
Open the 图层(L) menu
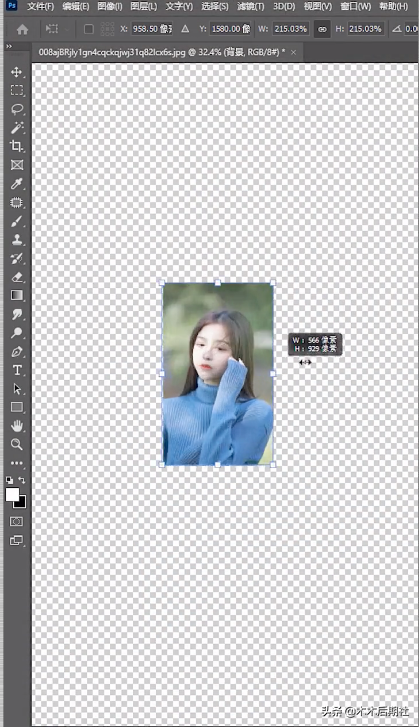click(144, 6)
